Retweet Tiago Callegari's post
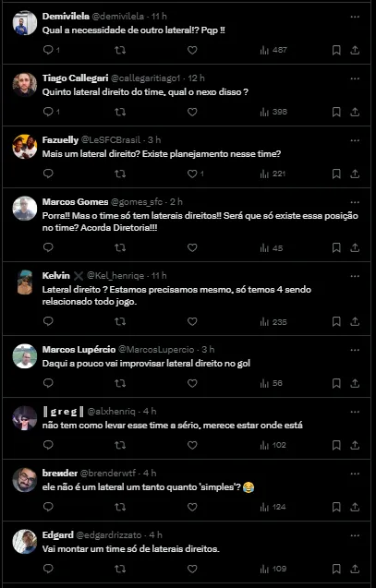Image resolution: width=376 pixels, height=588 pixels. coord(120,112)
